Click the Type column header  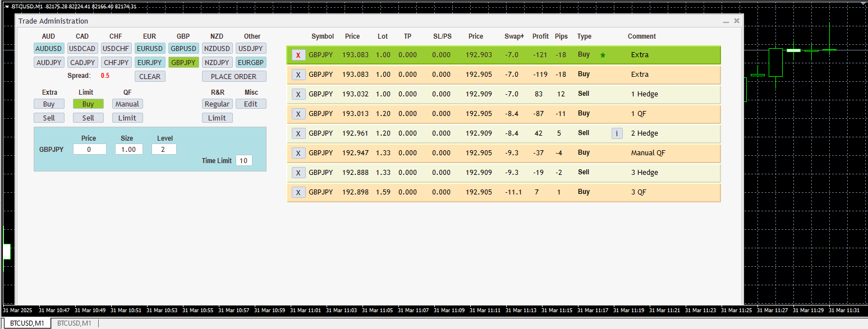(x=584, y=36)
